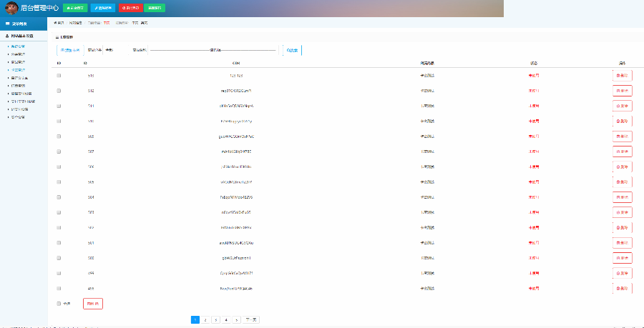Open the 请选择 dropdown in filter bar
Viewport: 644px width, 328px height.
pyautogui.click(x=213, y=50)
